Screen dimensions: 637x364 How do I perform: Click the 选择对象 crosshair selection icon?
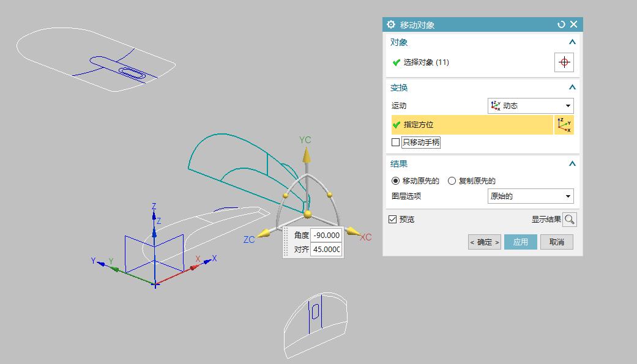click(x=564, y=62)
